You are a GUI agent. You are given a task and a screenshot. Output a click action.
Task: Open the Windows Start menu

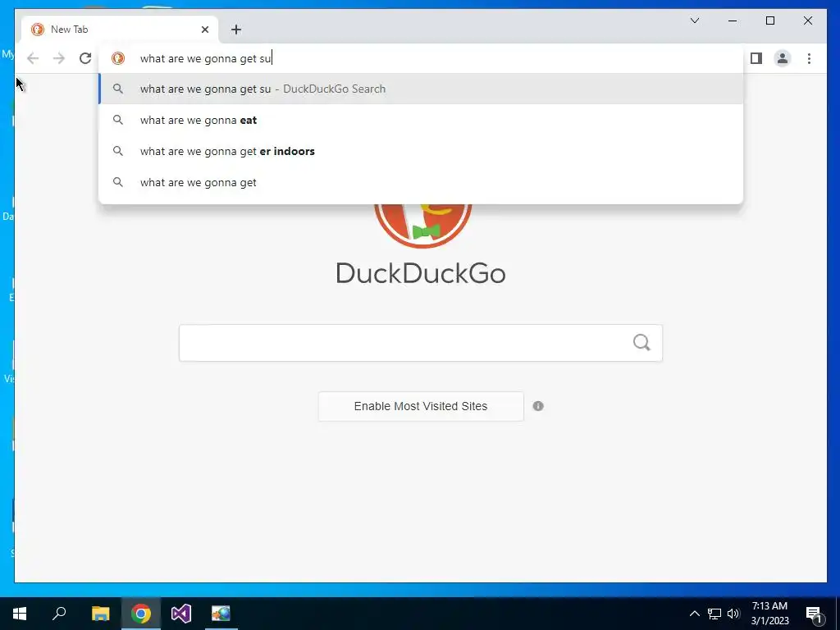pos(20,614)
